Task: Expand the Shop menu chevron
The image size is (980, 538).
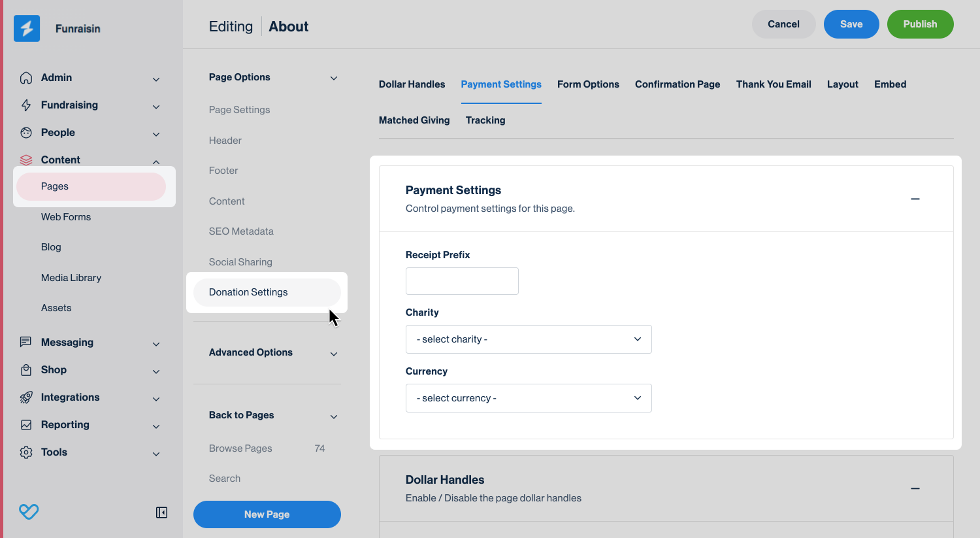Action: (156, 371)
